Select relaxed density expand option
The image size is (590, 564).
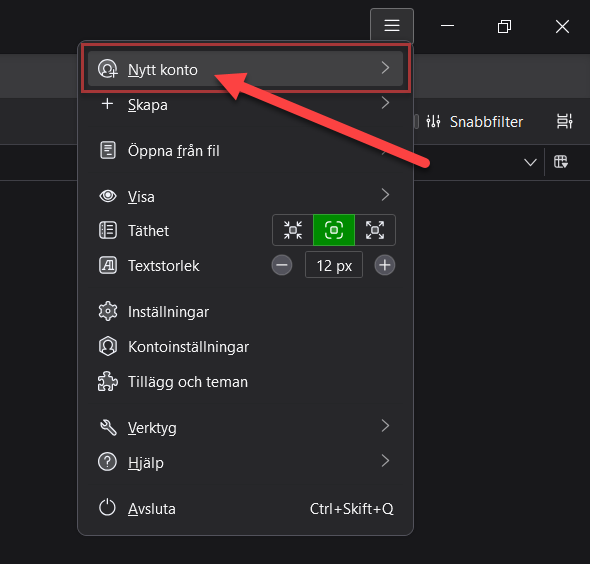375,230
